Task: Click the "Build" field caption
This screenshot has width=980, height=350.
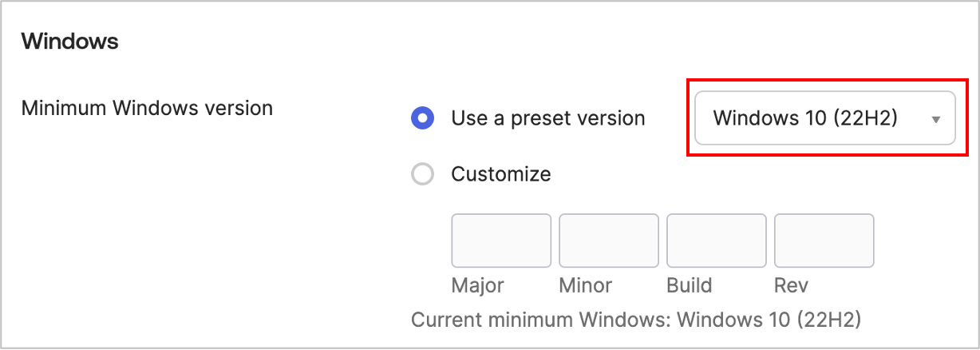Action: [690, 285]
